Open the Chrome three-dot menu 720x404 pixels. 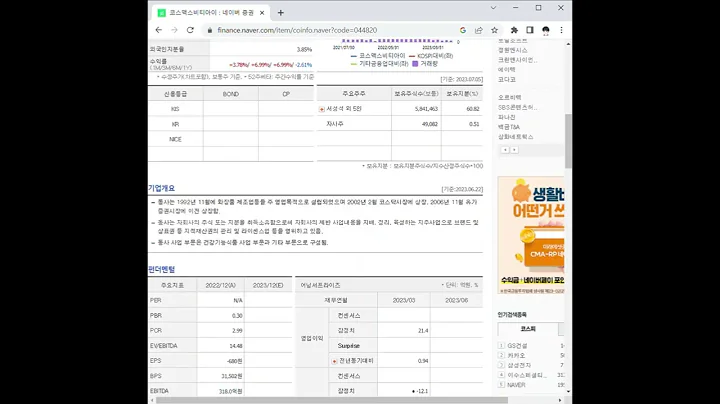click(x=561, y=30)
